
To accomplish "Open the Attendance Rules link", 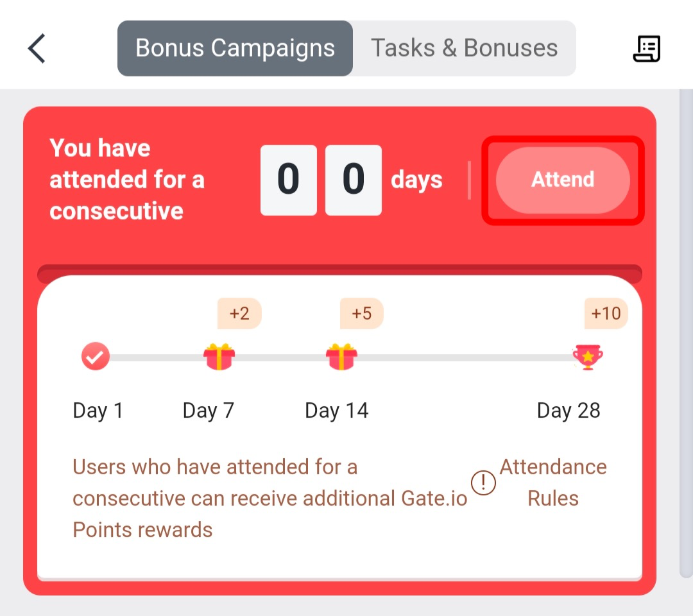I will [x=553, y=483].
